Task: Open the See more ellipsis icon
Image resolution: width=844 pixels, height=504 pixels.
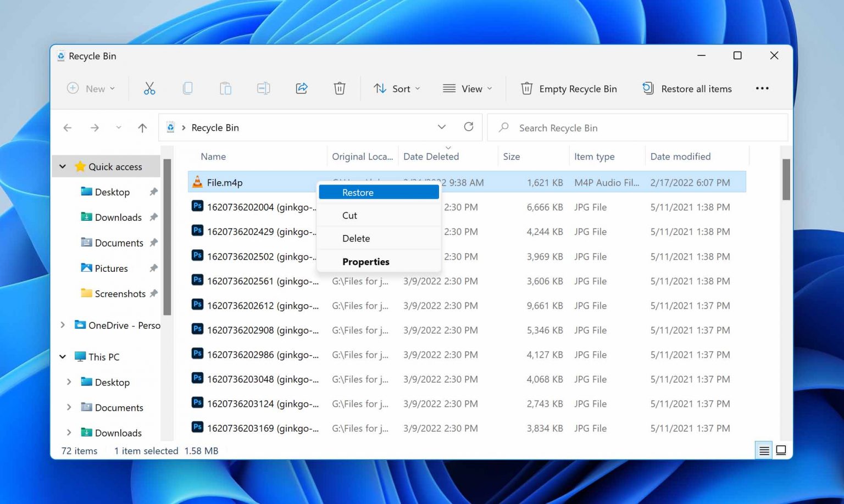Action: 762,88
